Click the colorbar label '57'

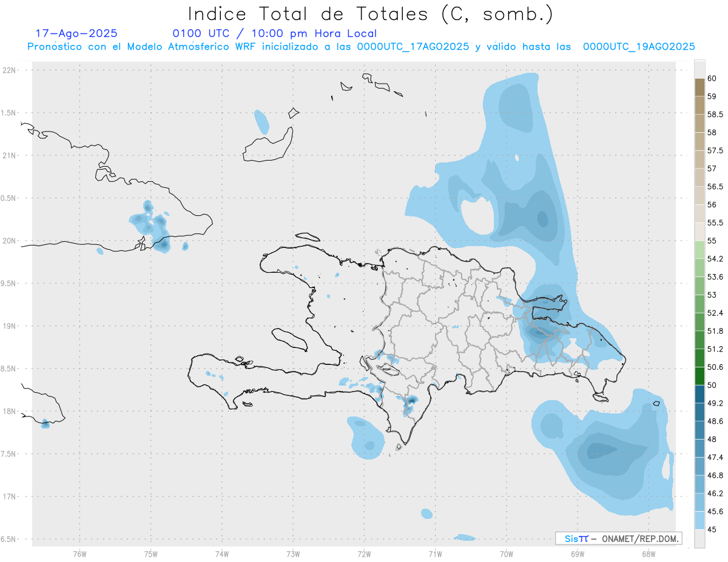coord(712,169)
